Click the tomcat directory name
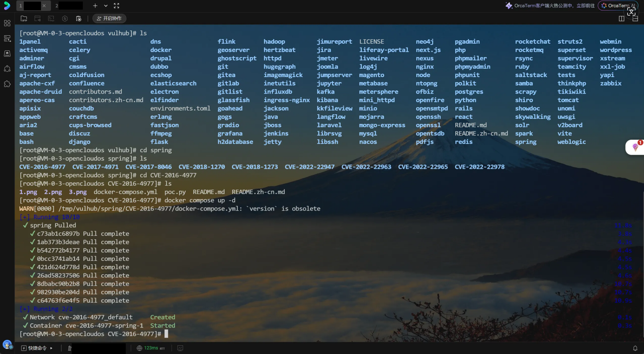 [x=568, y=100]
